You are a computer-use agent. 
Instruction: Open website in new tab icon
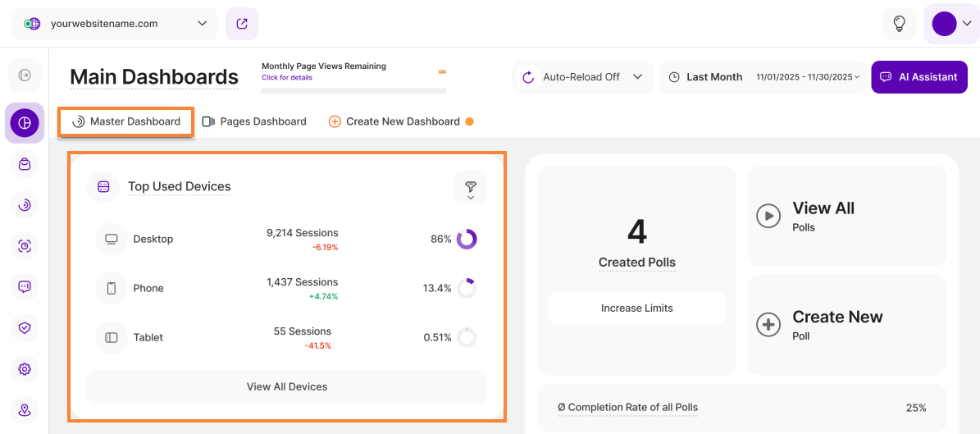(242, 24)
